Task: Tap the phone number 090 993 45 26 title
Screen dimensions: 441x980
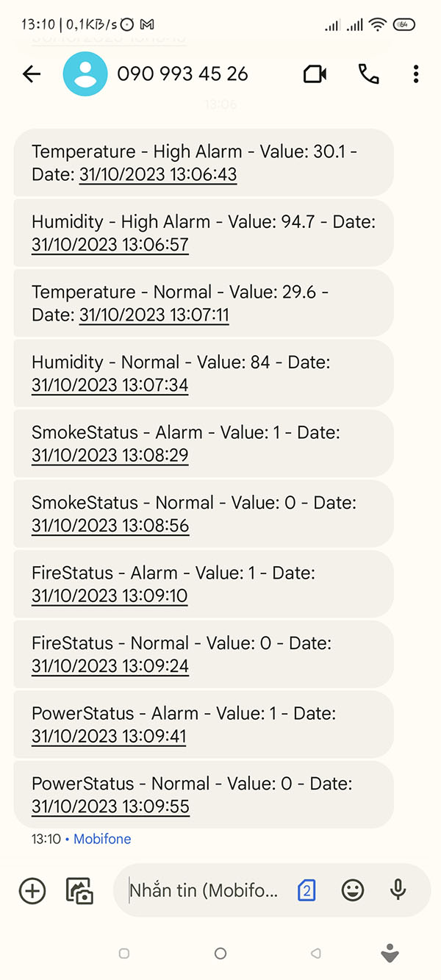Action: click(182, 74)
